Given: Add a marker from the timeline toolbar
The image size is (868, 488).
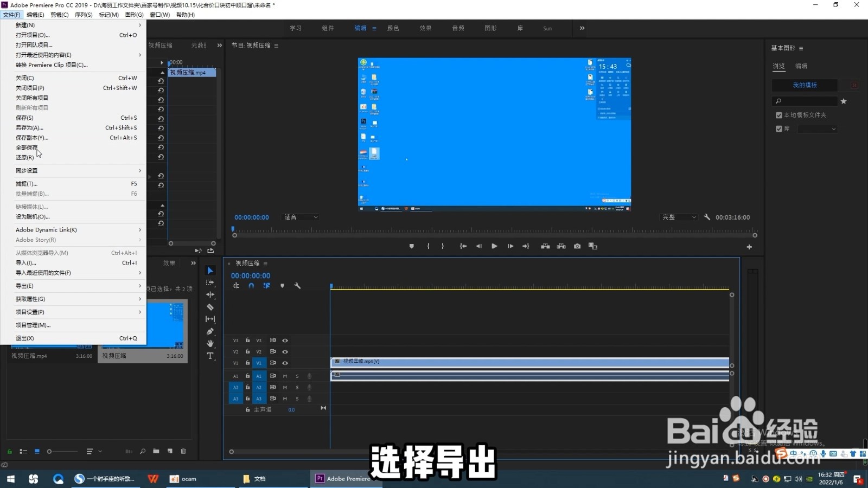Looking at the screenshot, I should (x=282, y=286).
